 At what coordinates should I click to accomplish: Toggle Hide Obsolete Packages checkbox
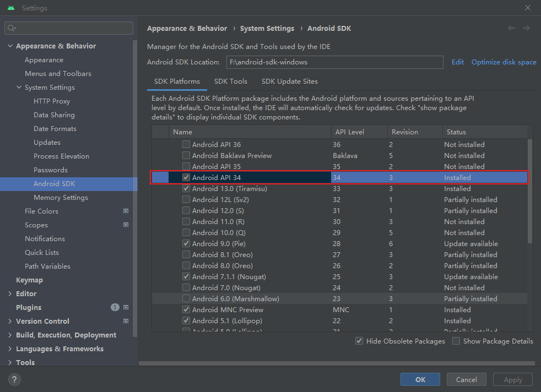(x=359, y=341)
